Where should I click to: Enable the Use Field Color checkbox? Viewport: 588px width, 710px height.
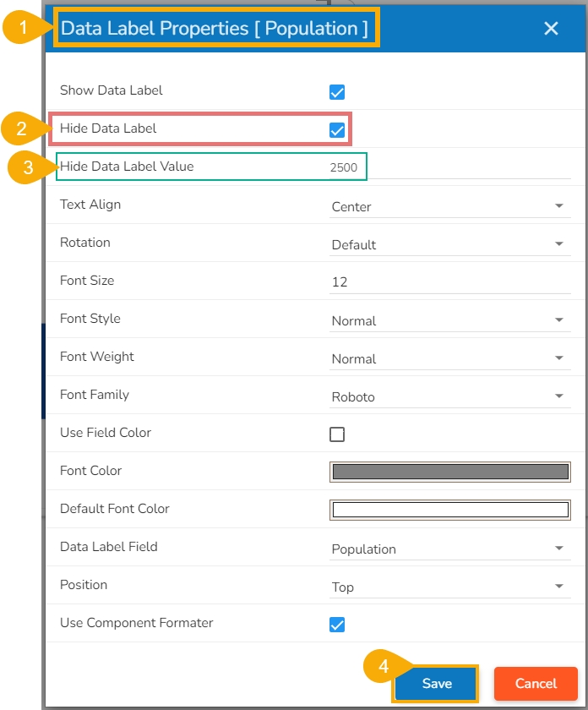tap(337, 434)
